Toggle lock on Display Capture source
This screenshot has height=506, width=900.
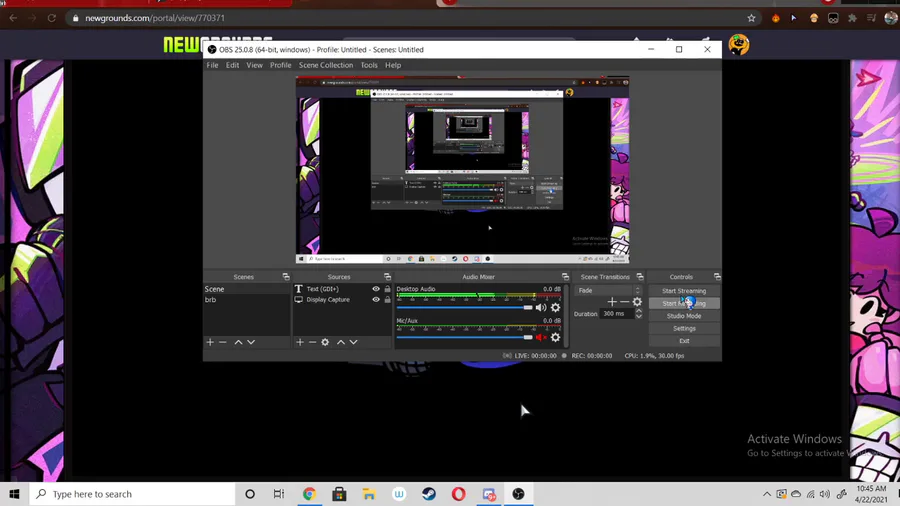pos(387,299)
